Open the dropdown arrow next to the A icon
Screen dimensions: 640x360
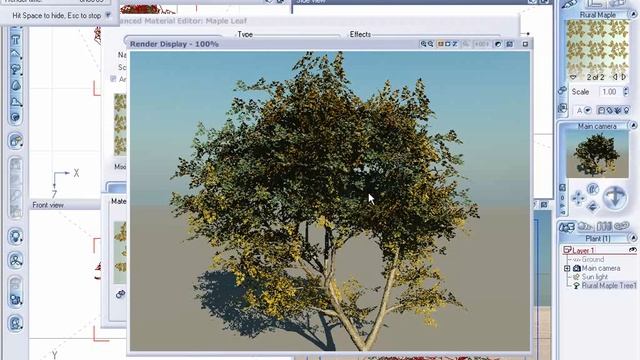[588, 110]
